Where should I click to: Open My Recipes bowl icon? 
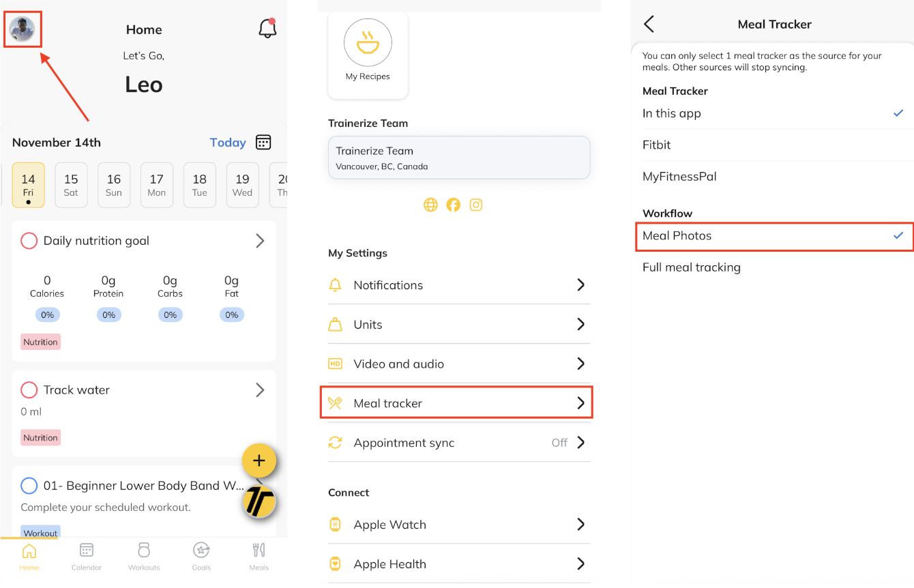pyautogui.click(x=368, y=43)
